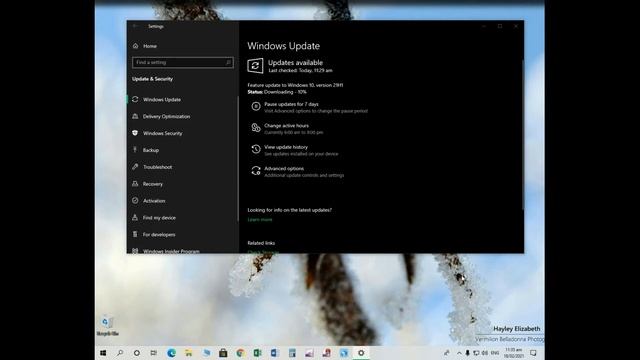This screenshot has width=640, height=360.
Task: Click the Advanced options gear-sync icon
Action: pyautogui.click(x=256, y=171)
